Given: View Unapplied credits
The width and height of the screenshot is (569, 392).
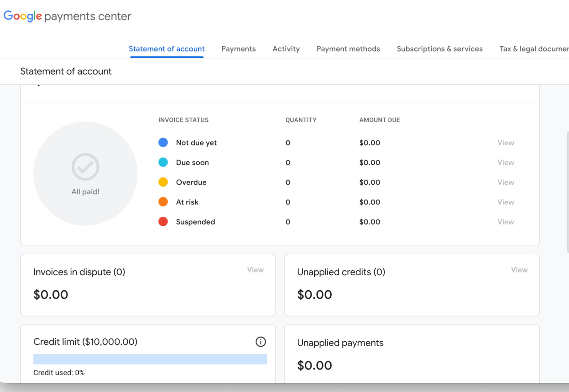Looking at the screenshot, I should [519, 270].
